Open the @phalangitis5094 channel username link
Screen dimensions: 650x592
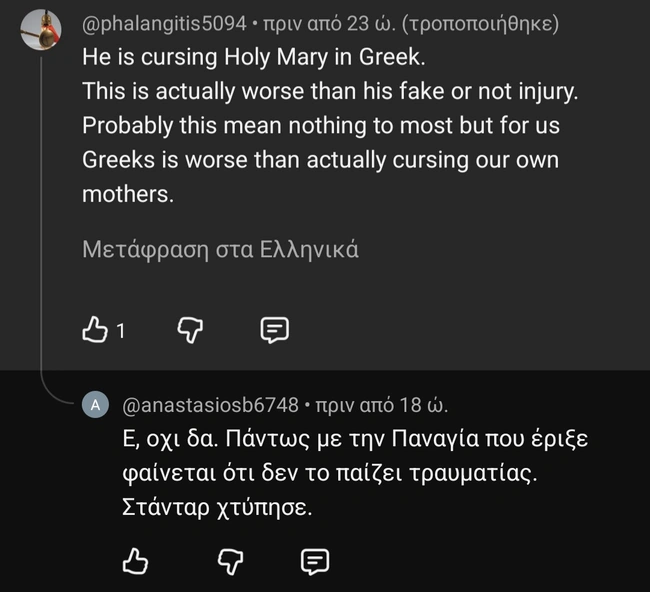tap(164, 23)
